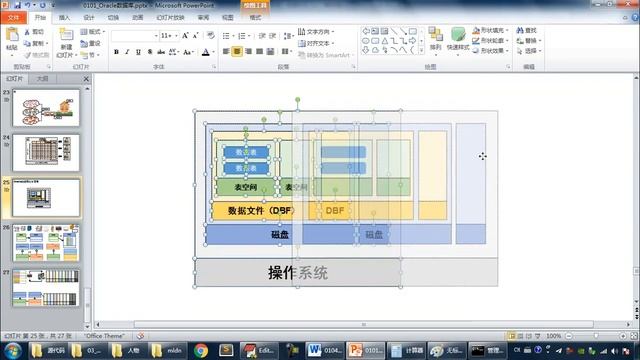Switch to the Outline tab in slide pane
Screen dimensions: 640x360
tap(43, 78)
